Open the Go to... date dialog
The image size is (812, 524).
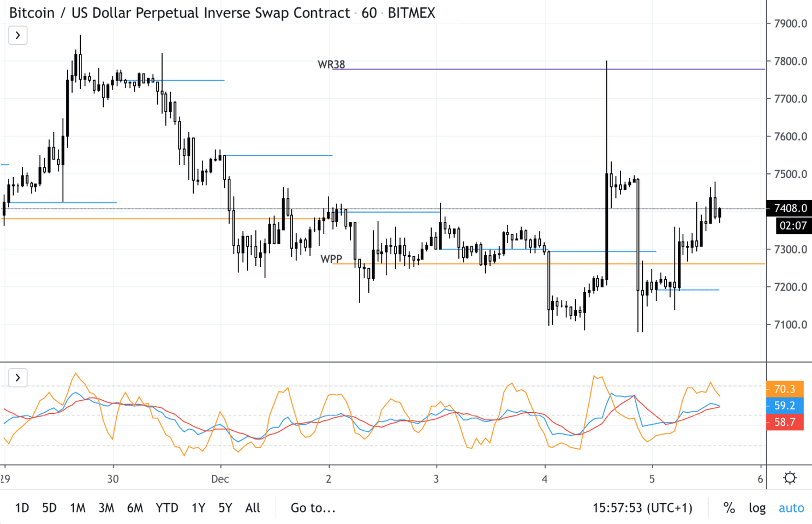coord(313,508)
